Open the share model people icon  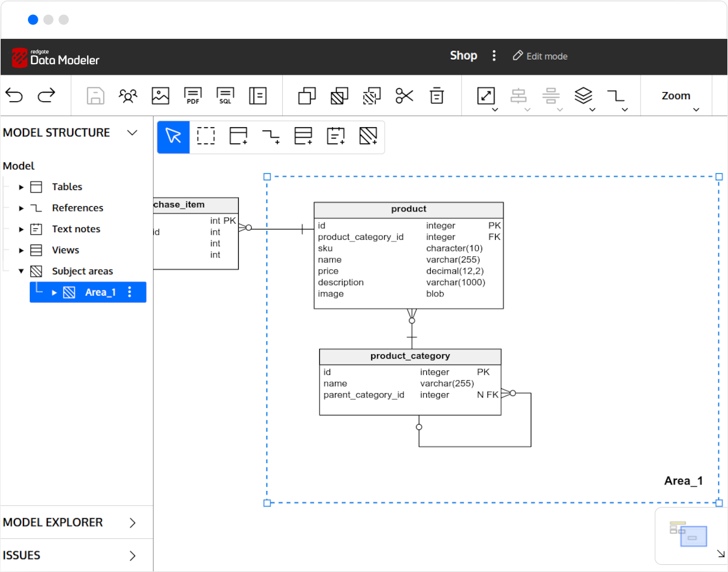128,96
